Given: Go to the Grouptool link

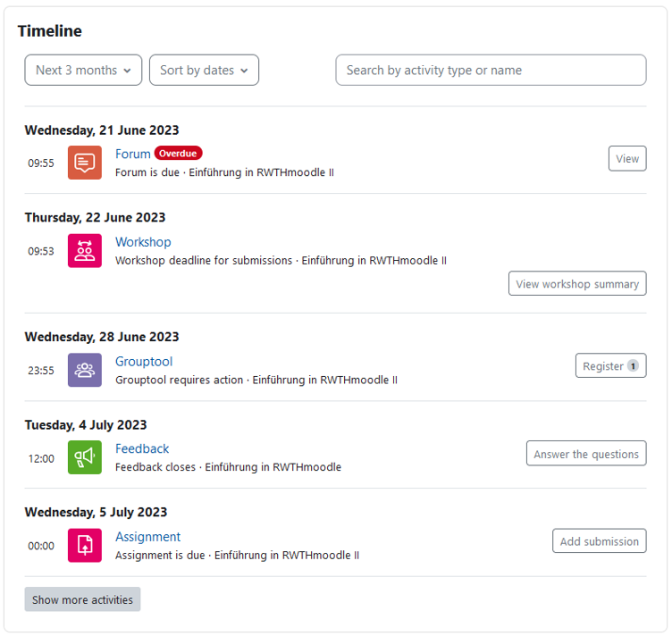Looking at the screenshot, I should pyautogui.click(x=144, y=362).
